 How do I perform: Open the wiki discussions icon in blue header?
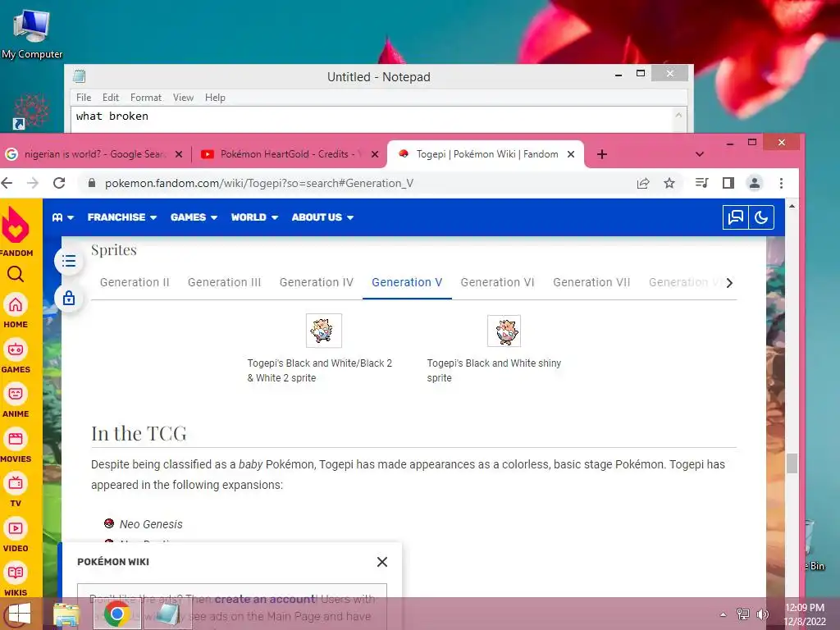click(x=736, y=217)
